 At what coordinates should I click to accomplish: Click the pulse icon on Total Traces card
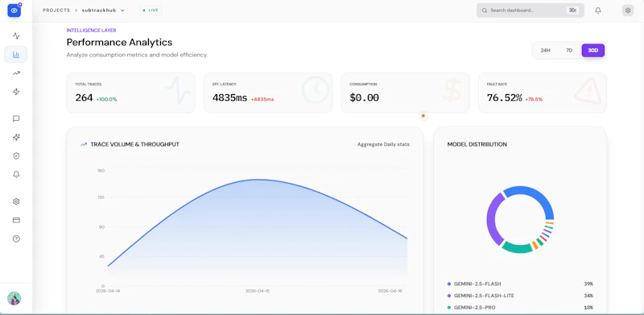point(177,90)
